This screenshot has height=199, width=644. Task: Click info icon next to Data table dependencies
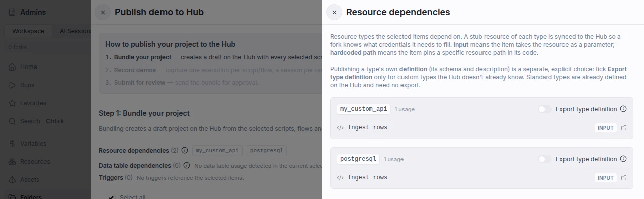point(187,165)
